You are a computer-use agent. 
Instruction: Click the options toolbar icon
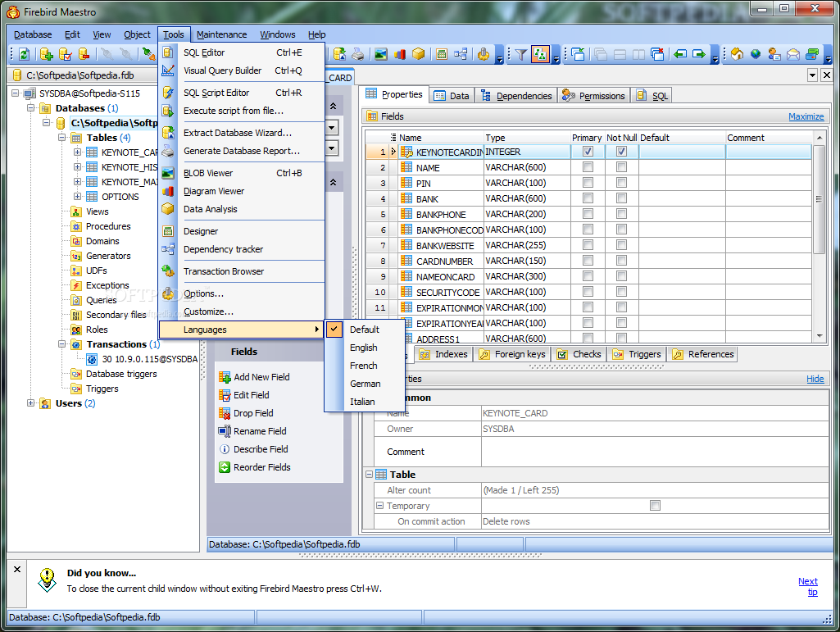484,54
